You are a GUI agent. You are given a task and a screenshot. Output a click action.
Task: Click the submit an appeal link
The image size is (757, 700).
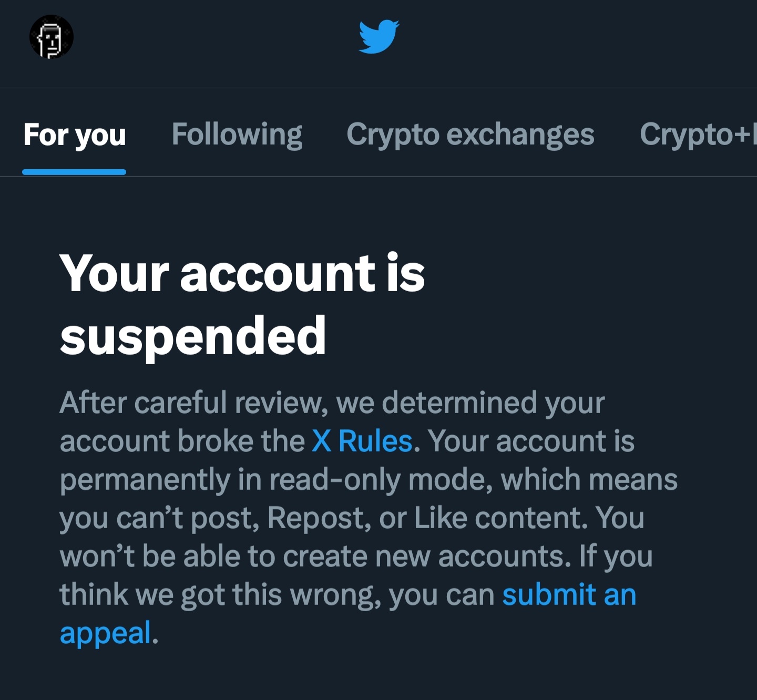pos(569,595)
